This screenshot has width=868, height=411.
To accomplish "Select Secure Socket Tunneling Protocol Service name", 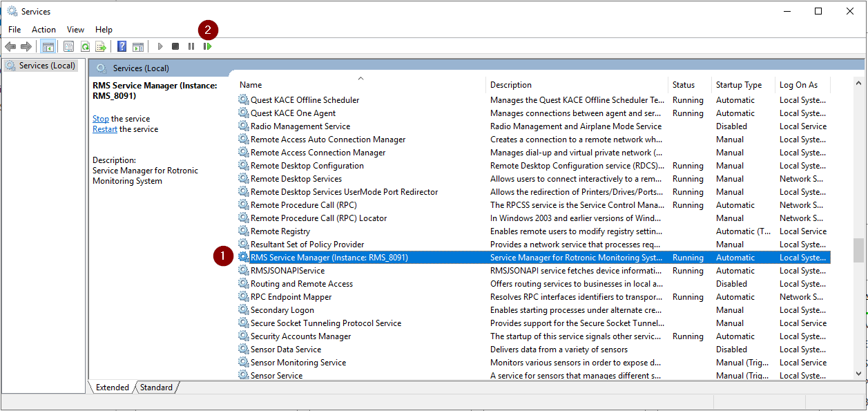I will click(326, 323).
